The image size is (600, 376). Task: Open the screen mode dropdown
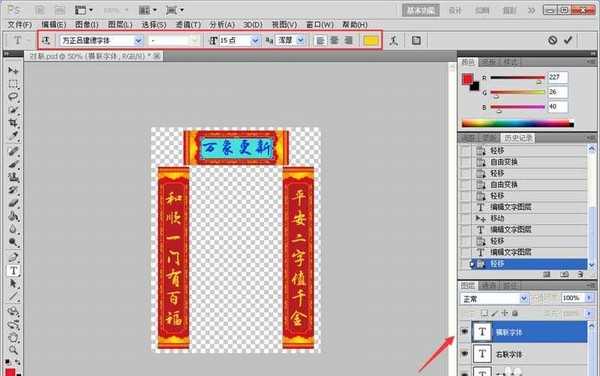coord(175,10)
